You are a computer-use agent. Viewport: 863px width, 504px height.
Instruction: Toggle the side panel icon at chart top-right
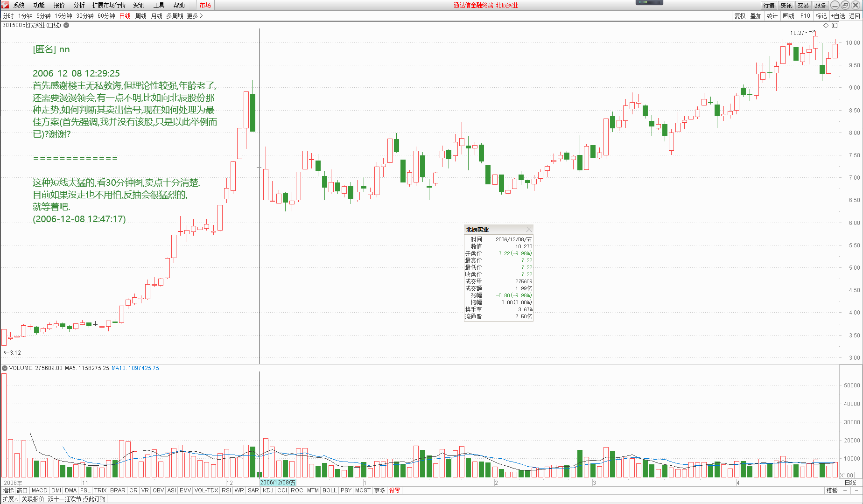(x=835, y=25)
